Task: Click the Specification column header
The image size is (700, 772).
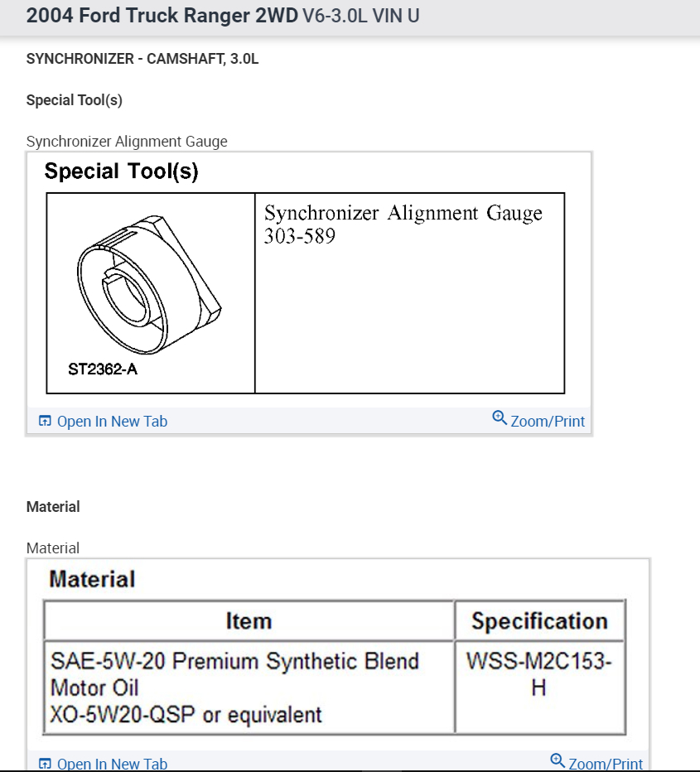Action: 539,621
